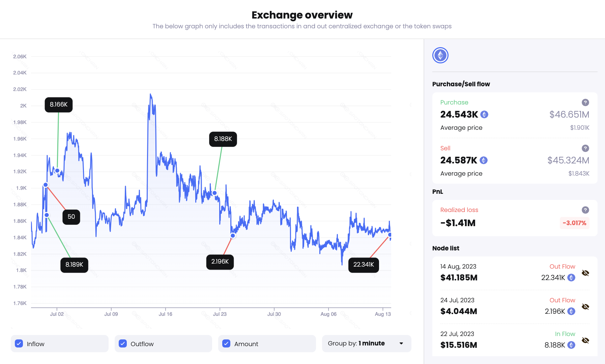Click the Ethereum logo at top of panel
Viewport: 605px width, 364px height.
coord(440,55)
